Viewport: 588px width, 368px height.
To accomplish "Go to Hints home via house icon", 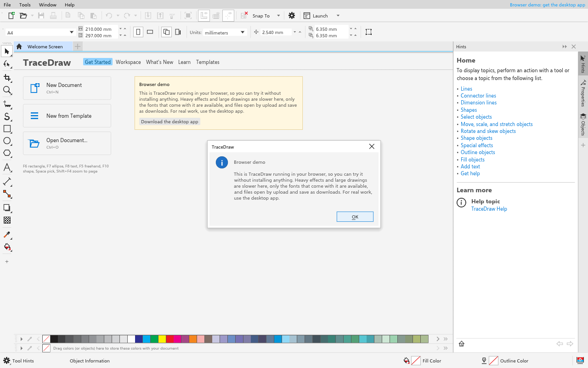I will (x=462, y=344).
